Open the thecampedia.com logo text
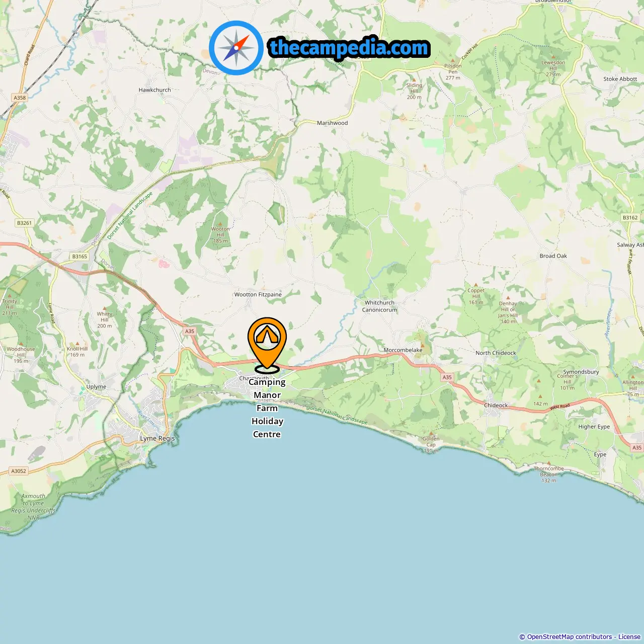The width and height of the screenshot is (644, 644). 349,48
